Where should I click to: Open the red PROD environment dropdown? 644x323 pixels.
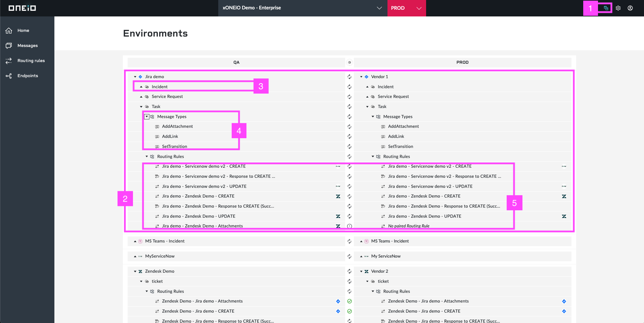[x=407, y=8]
